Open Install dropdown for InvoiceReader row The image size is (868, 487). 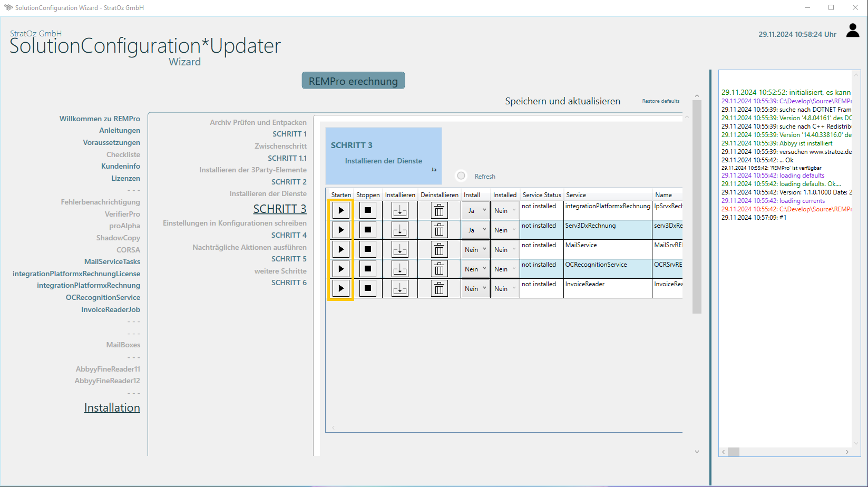pyautogui.click(x=475, y=289)
